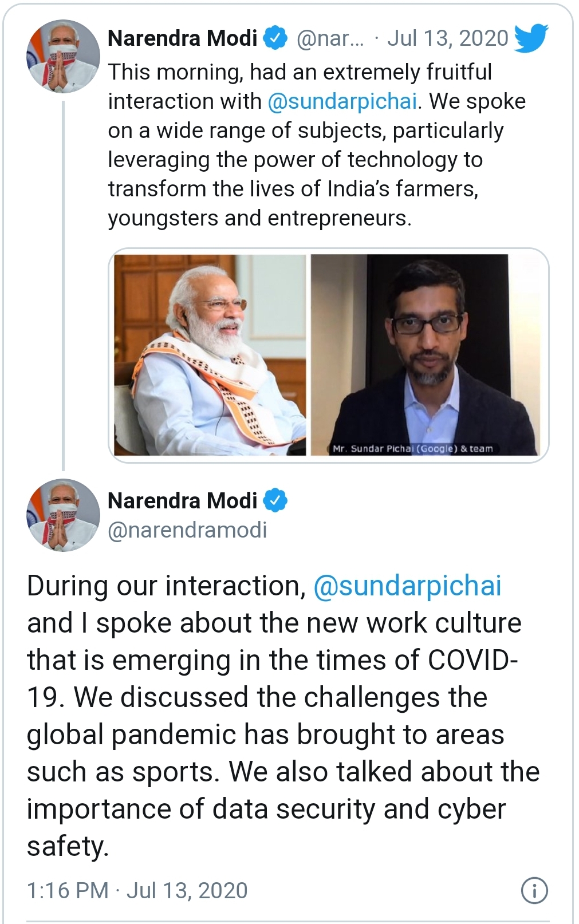Click the @narendramodi handle under name

[187, 530]
